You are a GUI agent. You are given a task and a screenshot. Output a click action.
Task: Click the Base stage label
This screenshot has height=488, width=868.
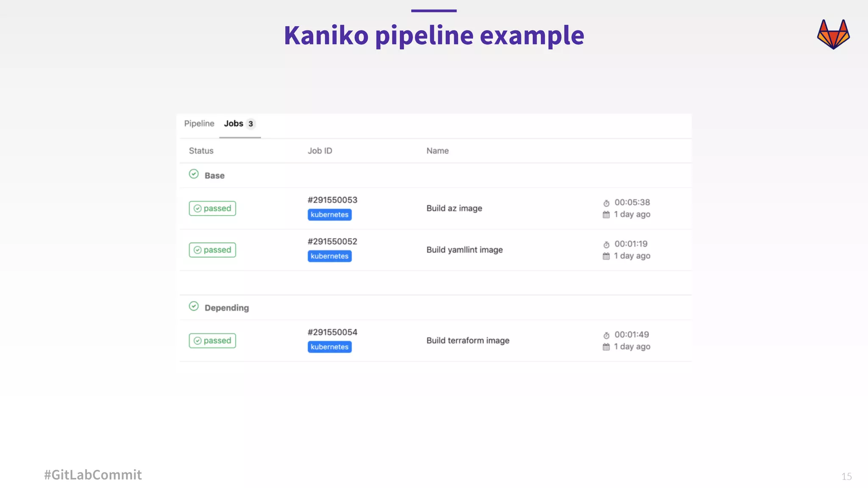214,175
